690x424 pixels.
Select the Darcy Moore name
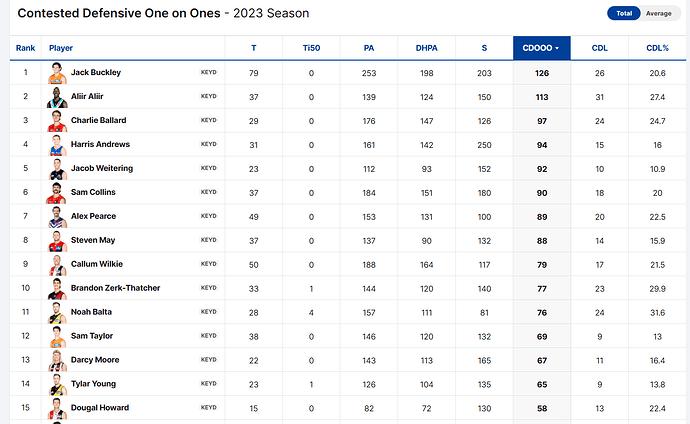[95, 360]
